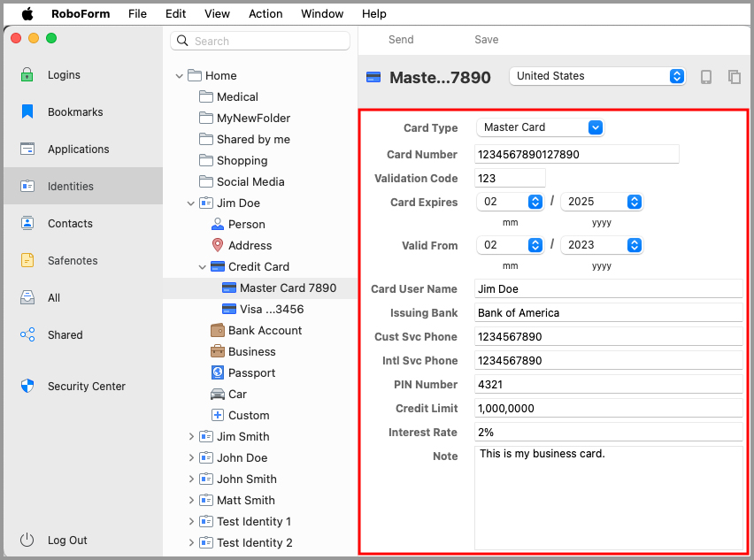Click the Log Out power icon
This screenshot has width=754, height=560.
[27, 540]
